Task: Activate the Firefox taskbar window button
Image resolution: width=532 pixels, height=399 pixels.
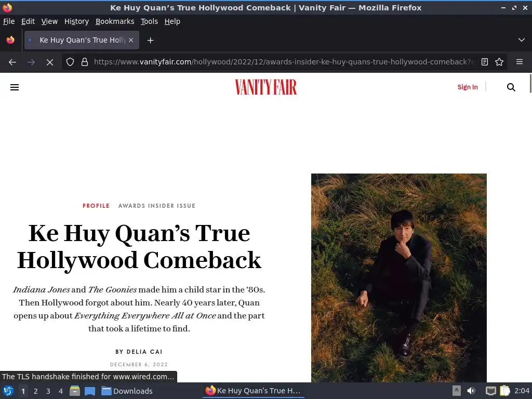Action: tap(253, 391)
